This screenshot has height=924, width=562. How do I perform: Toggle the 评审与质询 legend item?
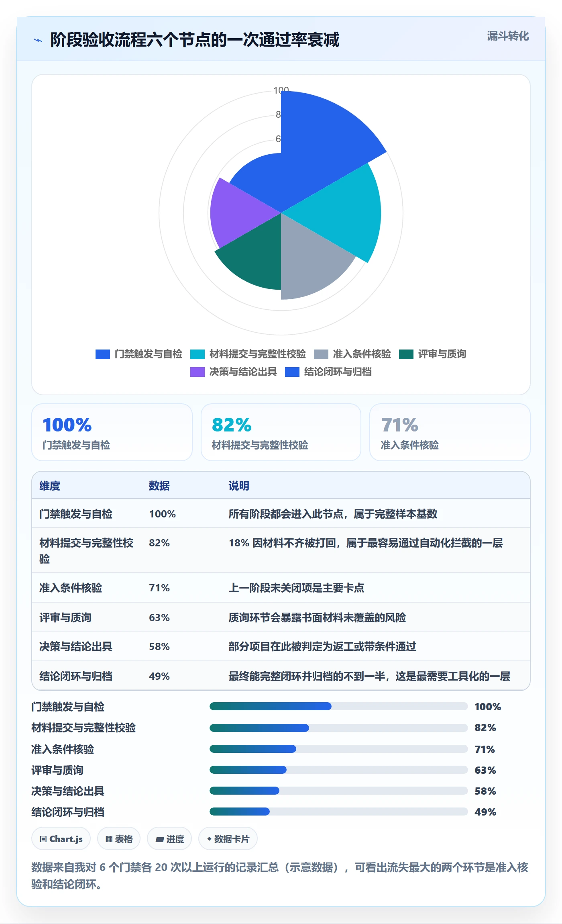[x=433, y=354]
